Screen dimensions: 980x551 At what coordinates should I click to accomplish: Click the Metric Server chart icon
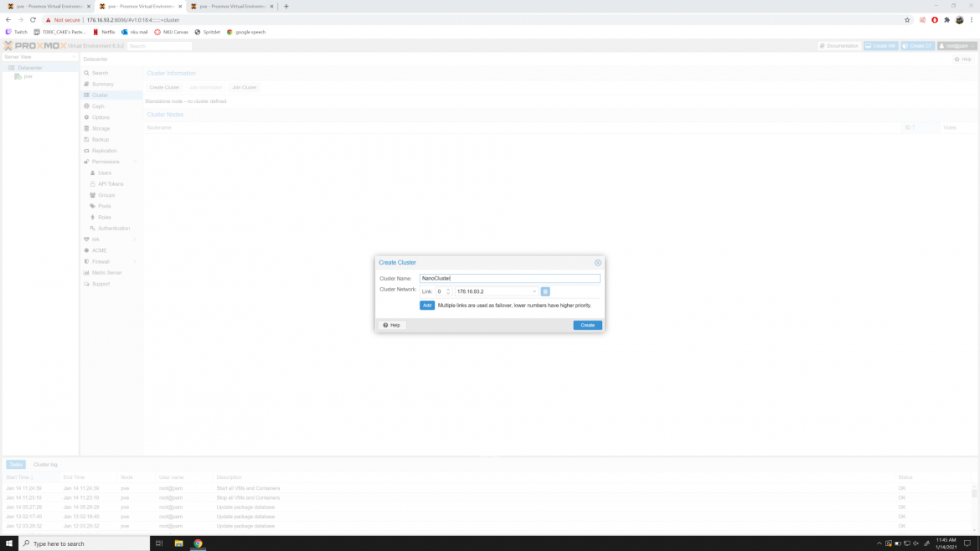tap(87, 273)
